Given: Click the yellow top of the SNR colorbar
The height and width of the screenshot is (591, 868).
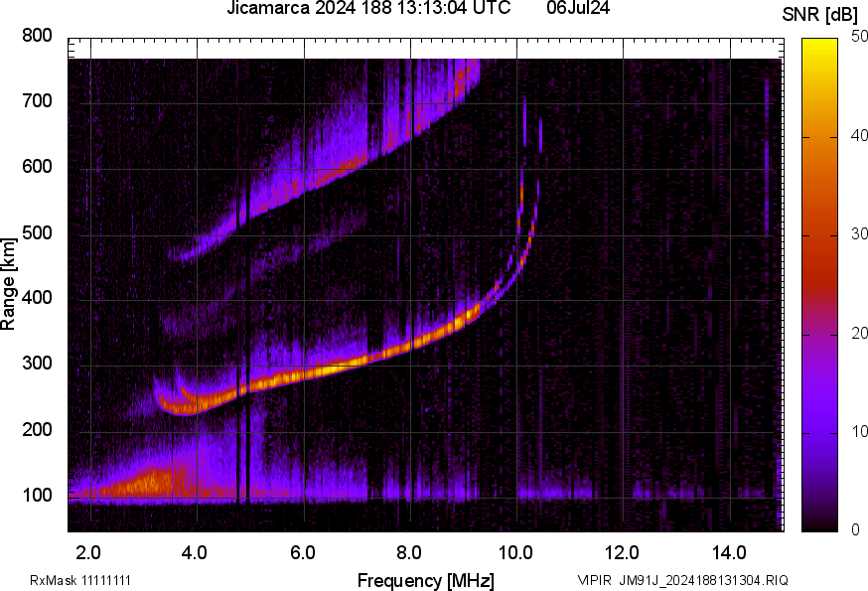Looking at the screenshot, I should (821, 43).
